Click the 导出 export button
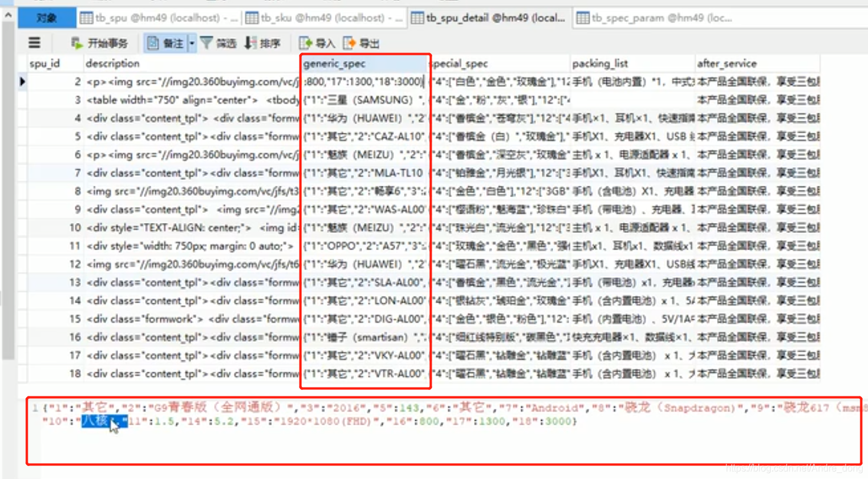The image size is (868, 479). [361, 43]
